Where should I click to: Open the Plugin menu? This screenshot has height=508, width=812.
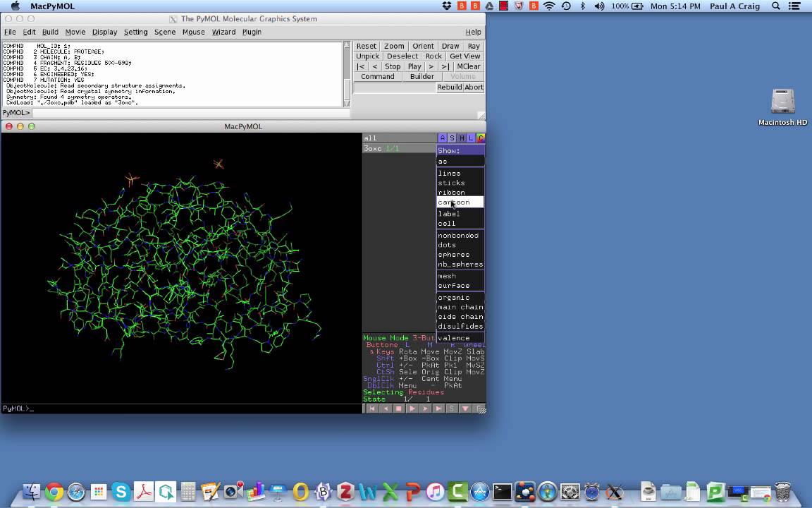[252, 32]
